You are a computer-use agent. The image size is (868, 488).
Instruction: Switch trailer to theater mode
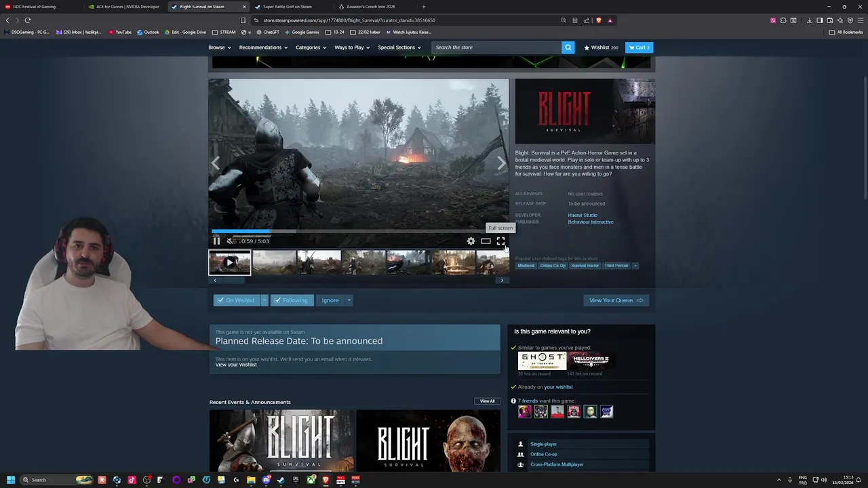[x=486, y=241]
